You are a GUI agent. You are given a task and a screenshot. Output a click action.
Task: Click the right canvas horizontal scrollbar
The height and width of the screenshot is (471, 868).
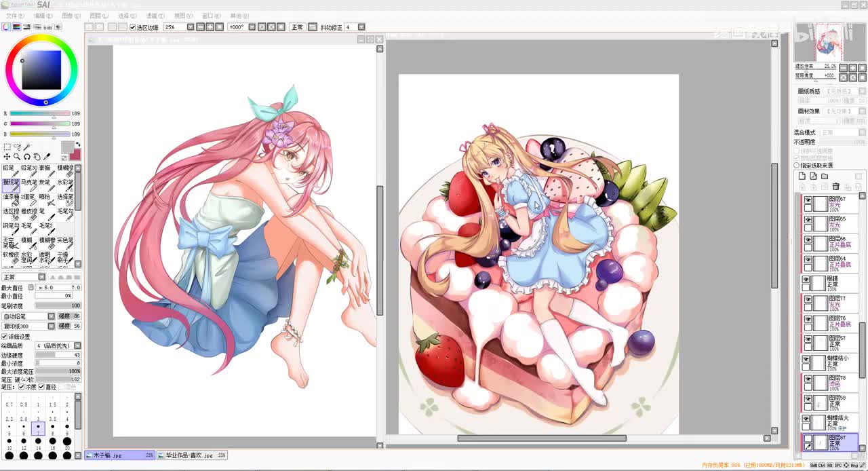(541, 438)
